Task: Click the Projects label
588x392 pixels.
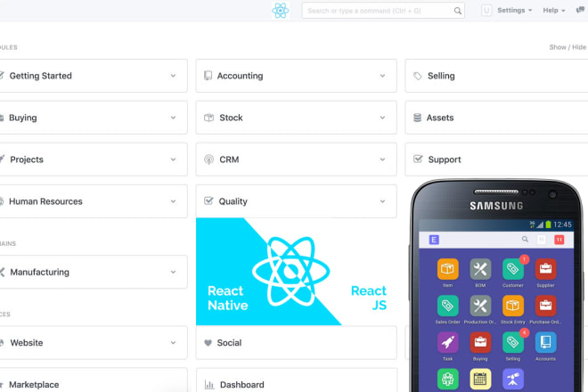Action: coord(27,159)
